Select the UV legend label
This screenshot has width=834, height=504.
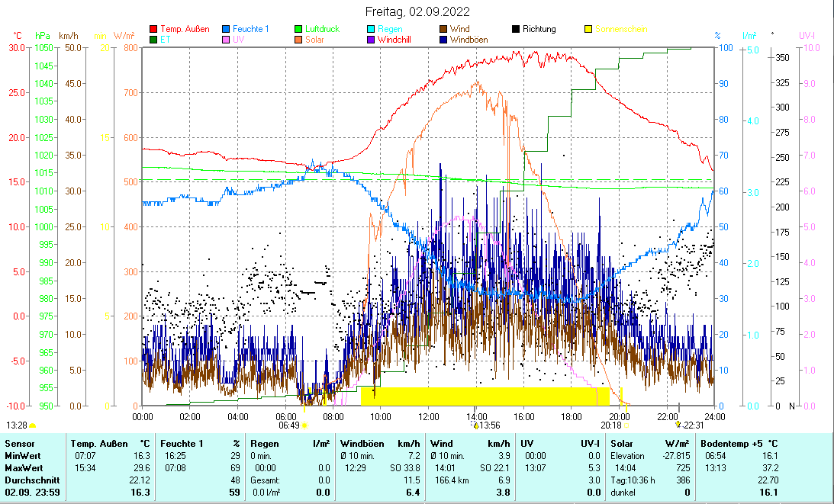[238, 40]
